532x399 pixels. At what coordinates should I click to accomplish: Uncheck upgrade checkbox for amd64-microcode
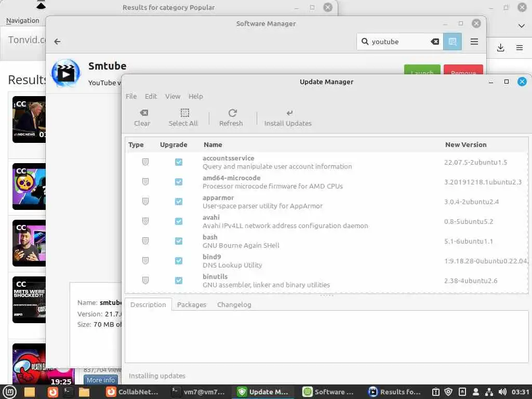click(x=179, y=182)
